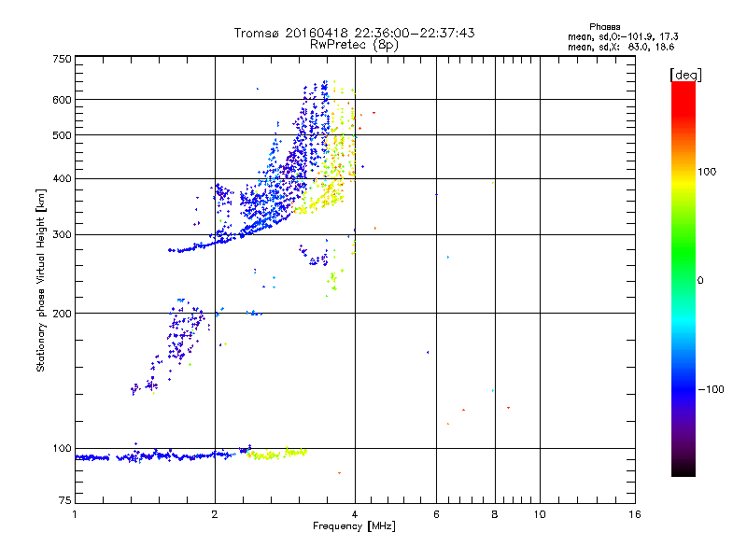The height and width of the screenshot is (560, 747).
Task: Click the blue E-layer trace below 100 km
Action: pos(157,456)
